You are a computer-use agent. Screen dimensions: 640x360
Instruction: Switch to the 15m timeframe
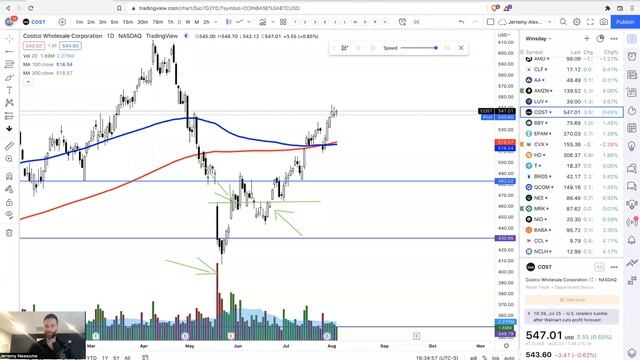[x=128, y=22]
